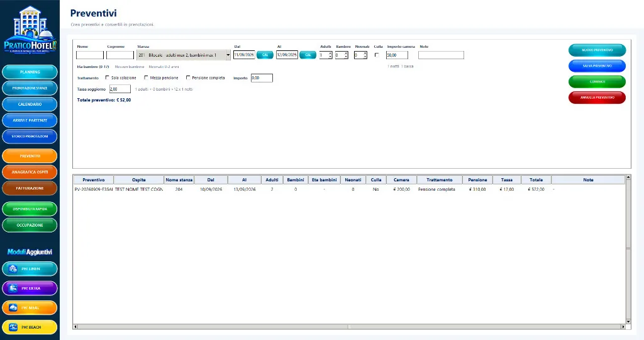This screenshot has height=340, width=644.
Task: Tick the Mezza pensione checkbox
Action: point(146,77)
